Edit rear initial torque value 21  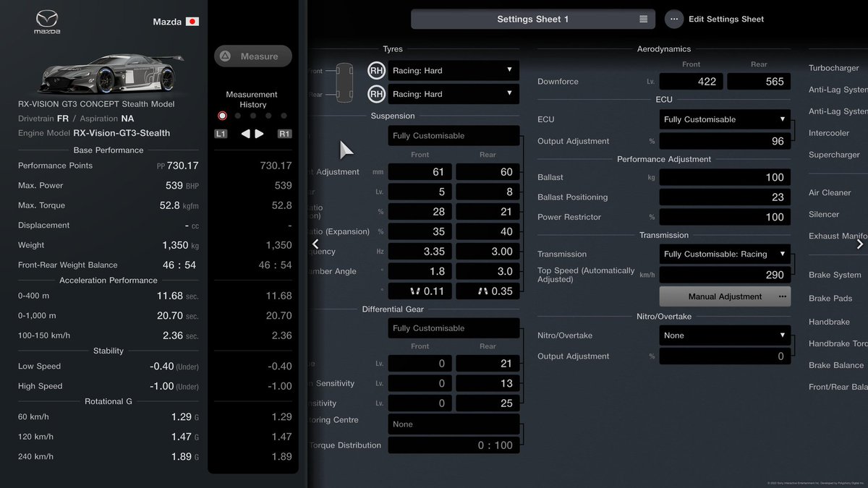coord(488,364)
